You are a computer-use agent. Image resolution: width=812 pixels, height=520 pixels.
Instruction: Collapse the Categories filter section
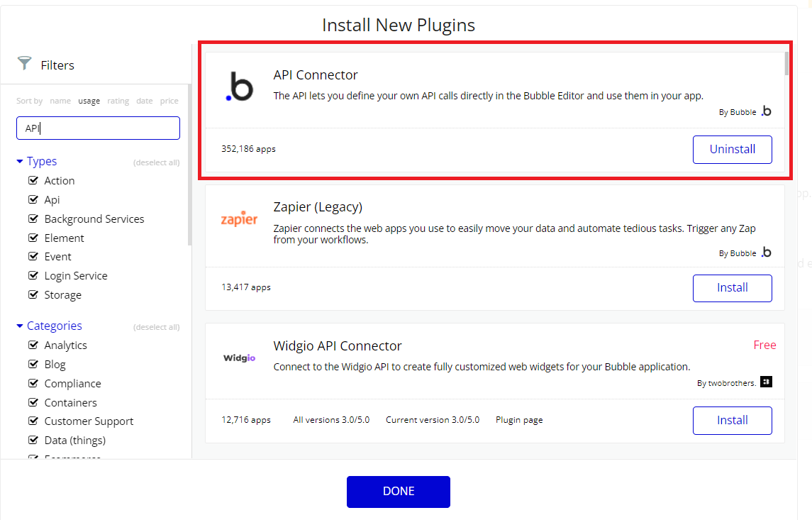pos(49,326)
